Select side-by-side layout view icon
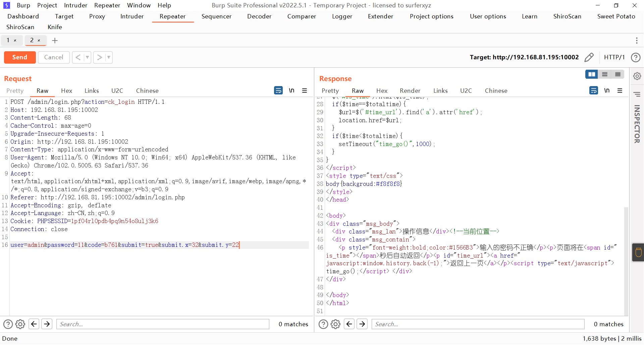This screenshot has width=644, height=345. tap(592, 74)
